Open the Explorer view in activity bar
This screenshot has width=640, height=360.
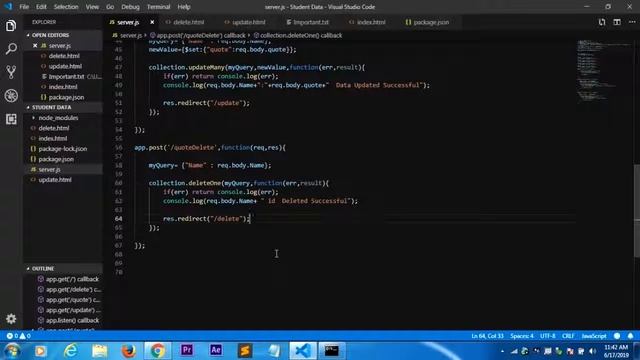[11, 26]
